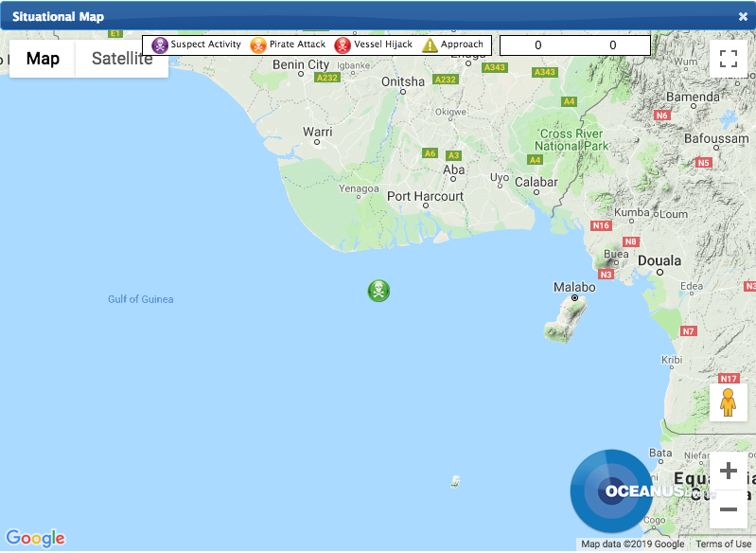This screenshot has height=553, width=756.
Task: Switch to Satellite view
Action: 122,59
